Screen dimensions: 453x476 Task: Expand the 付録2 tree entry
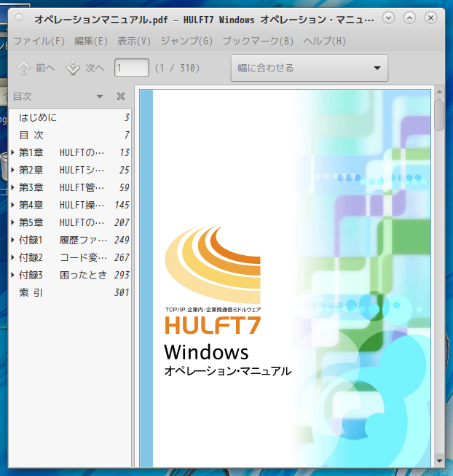tap(12, 257)
